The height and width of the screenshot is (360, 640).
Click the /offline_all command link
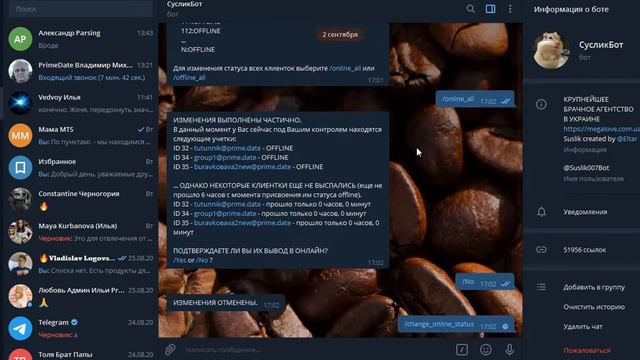point(189,77)
